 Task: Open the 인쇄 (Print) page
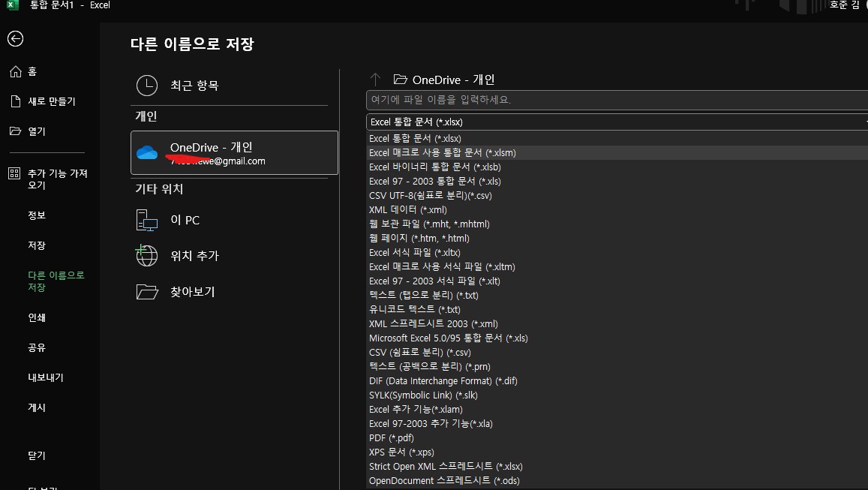tap(37, 317)
